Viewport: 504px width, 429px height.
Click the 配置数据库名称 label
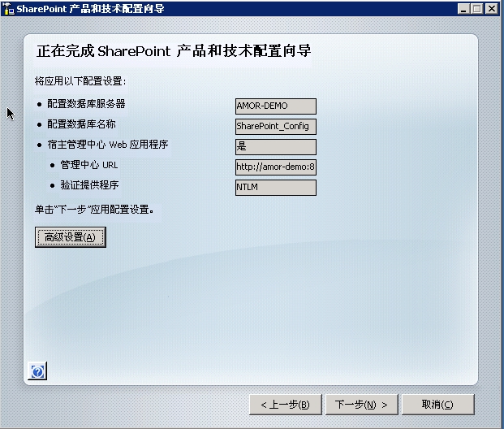click(x=81, y=124)
